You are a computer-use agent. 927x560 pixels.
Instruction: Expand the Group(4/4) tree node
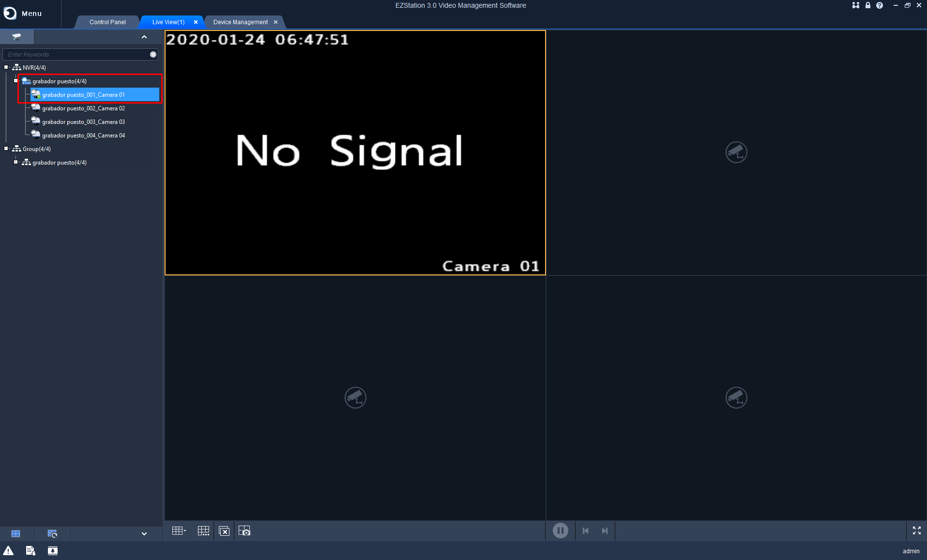point(5,148)
